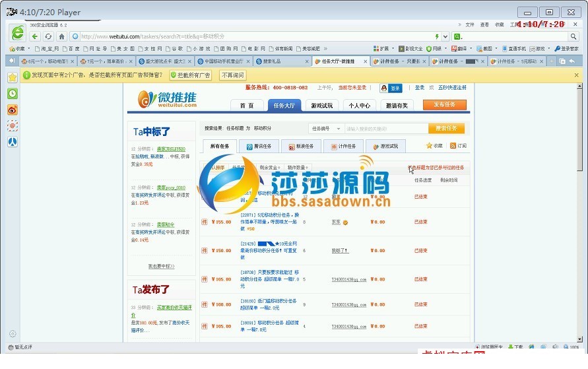The width and height of the screenshot is (588, 369).
Task: Open task [18708] 只要按要求就能过 link
Action: pyautogui.click(x=270, y=279)
